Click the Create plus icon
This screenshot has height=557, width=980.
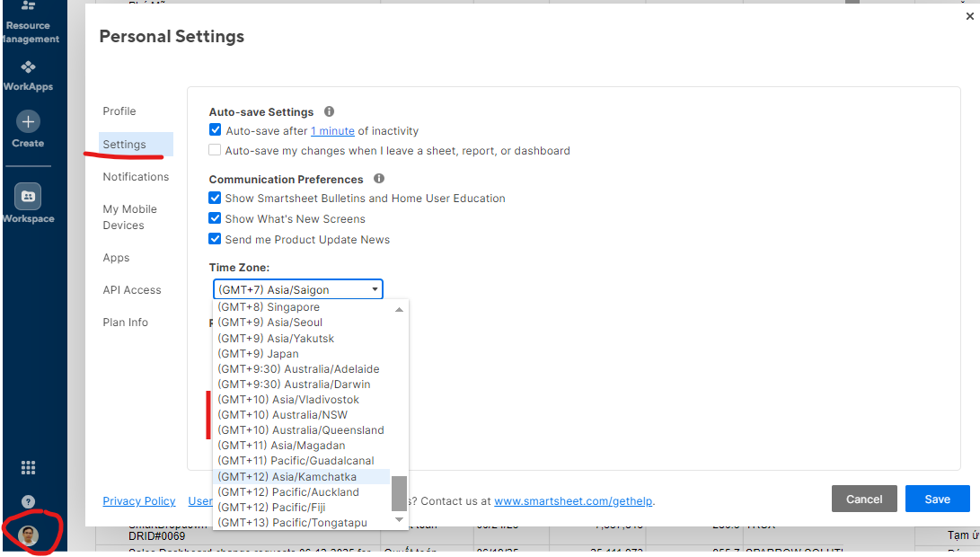click(x=28, y=121)
